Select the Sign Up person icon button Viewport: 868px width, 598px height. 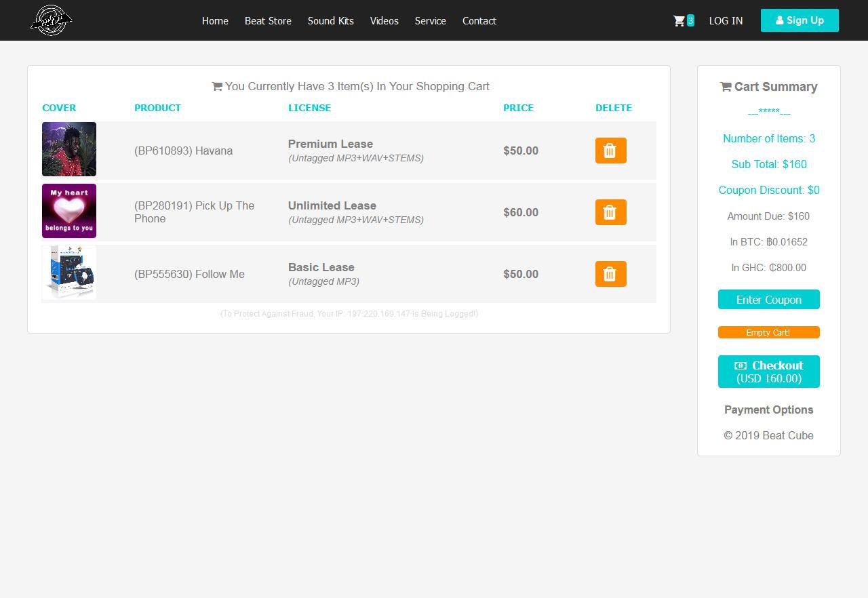pos(779,20)
